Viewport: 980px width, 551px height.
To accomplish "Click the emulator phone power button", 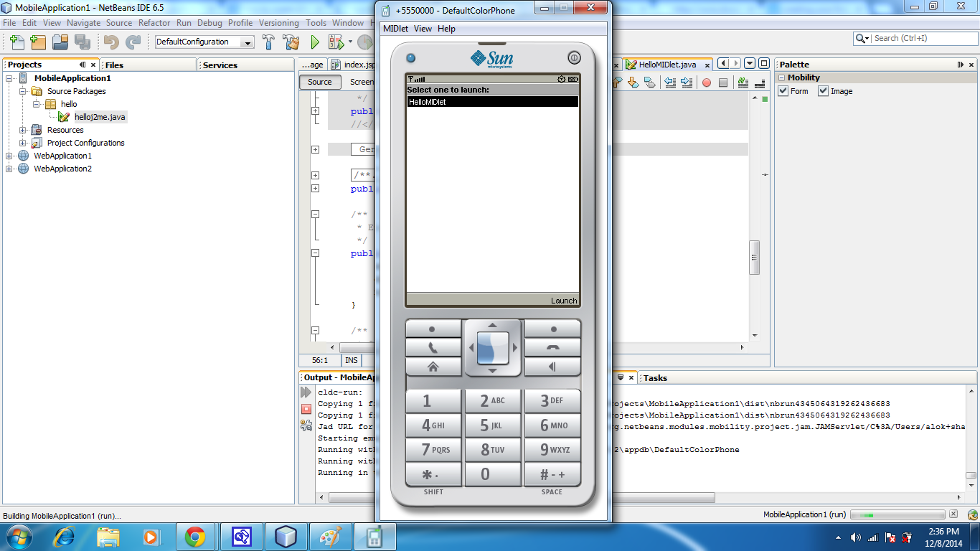I will pos(574,58).
